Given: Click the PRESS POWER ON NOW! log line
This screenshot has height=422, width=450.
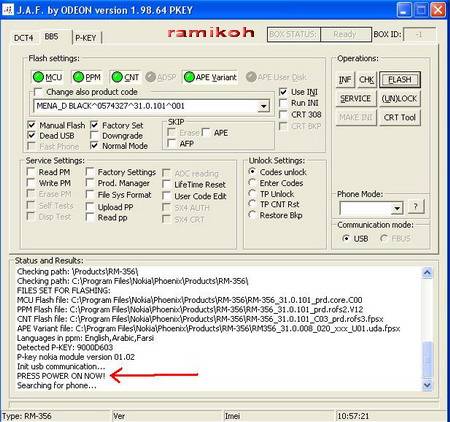Looking at the screenshot, I should point(61,376).
